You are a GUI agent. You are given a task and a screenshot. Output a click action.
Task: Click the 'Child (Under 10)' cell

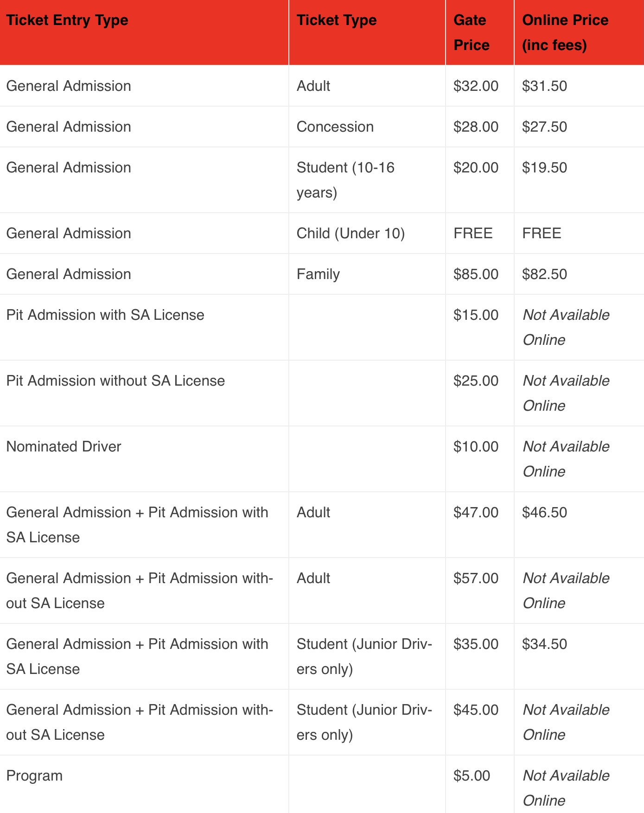click(351, 234)
